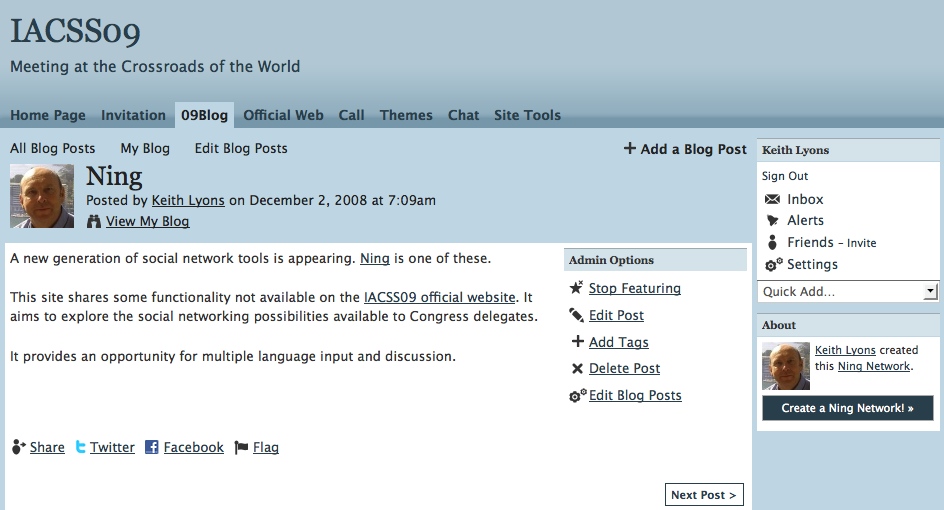944x510 pixels.
Task: Click the pencil icon next to Edit Post
Action: coord(576,315)
